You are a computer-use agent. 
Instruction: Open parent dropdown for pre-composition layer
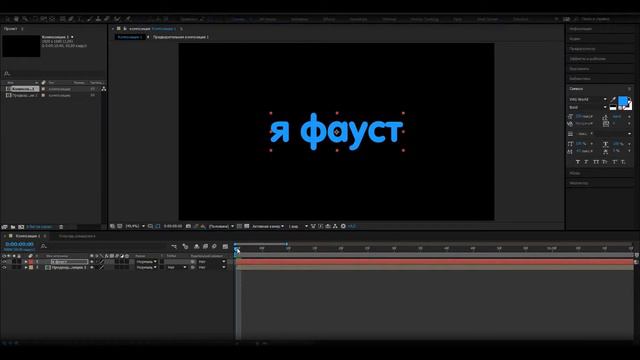click(212, 267)
